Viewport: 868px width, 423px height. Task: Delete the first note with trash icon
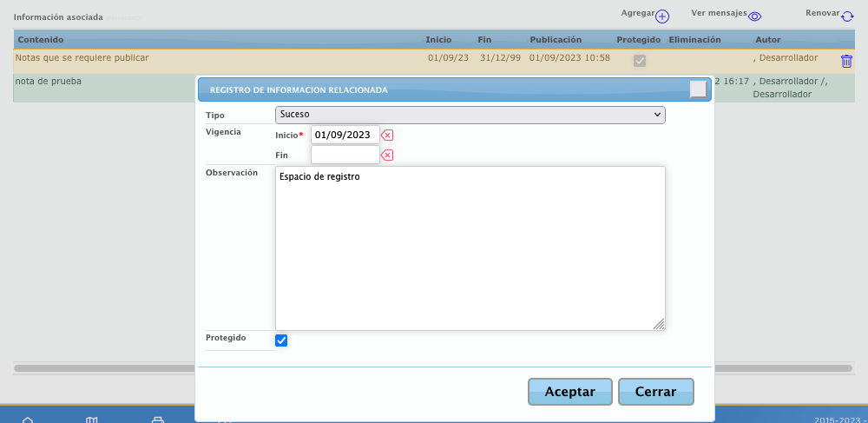tap(846, 61)
